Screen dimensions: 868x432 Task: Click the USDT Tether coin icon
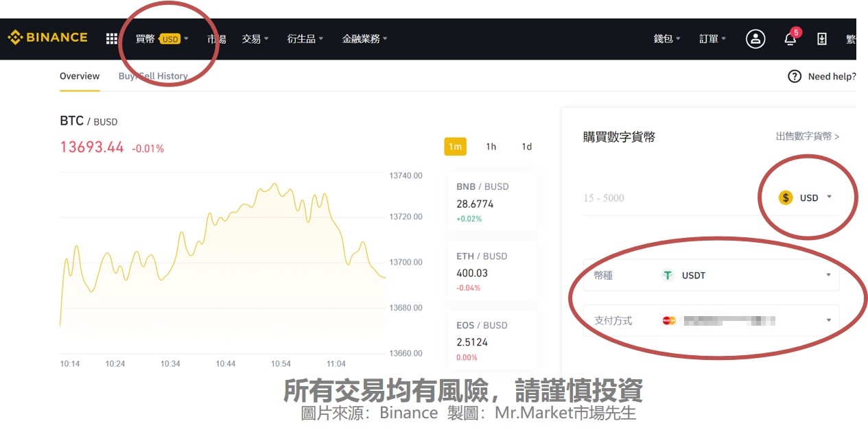click(x=668, y=275)
